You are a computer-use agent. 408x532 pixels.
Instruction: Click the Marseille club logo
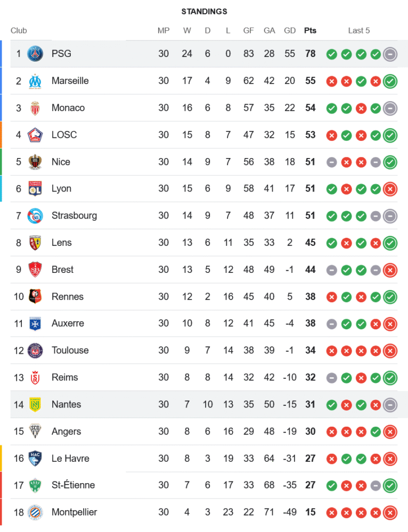(35, 81)
